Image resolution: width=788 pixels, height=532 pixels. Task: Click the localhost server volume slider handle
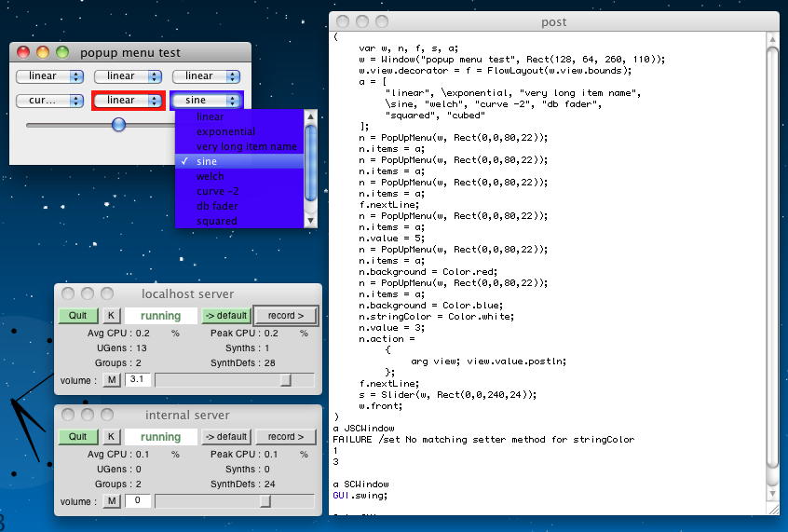[286, 380]
